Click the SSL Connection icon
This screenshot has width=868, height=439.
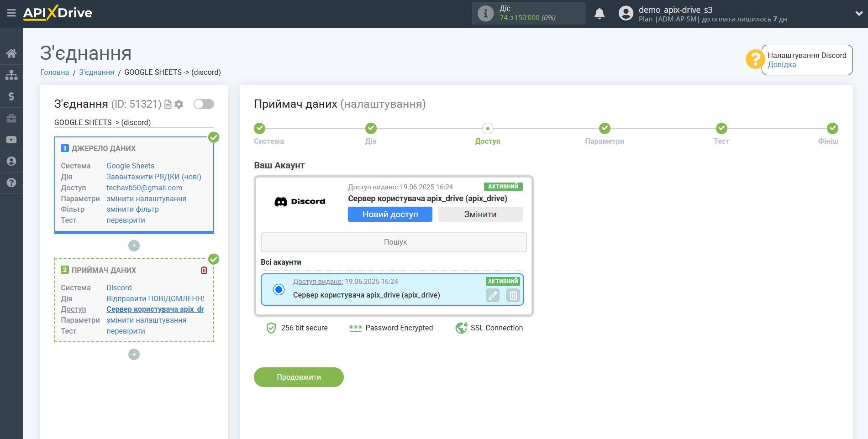pos(461,328)
